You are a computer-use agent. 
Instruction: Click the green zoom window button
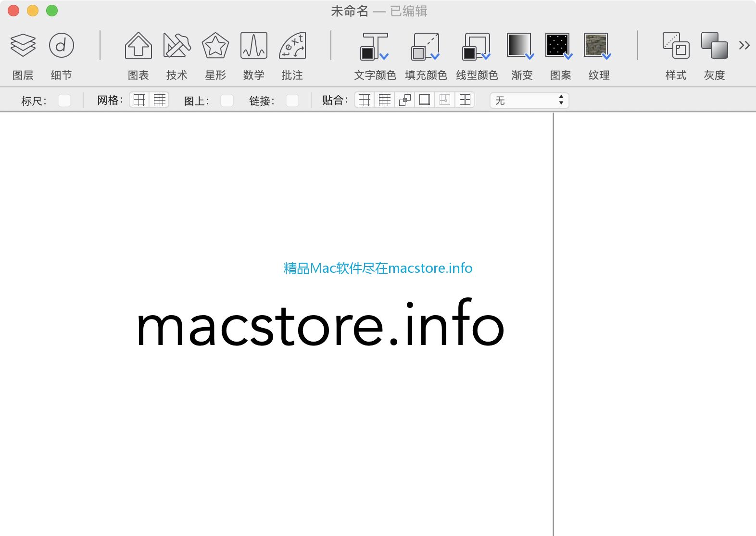(52, 11)
